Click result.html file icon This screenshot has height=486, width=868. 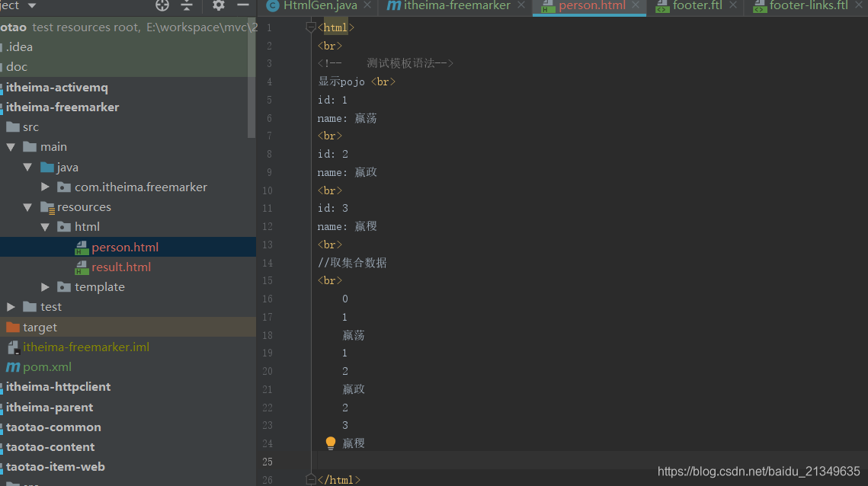(x=82, y=267)
